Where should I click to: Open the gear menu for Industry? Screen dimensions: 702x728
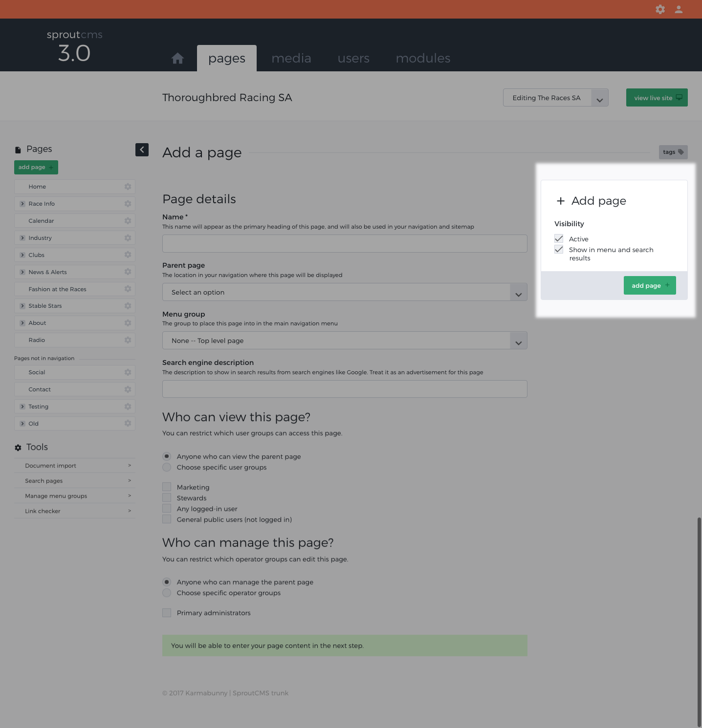[x=128, y=238]
